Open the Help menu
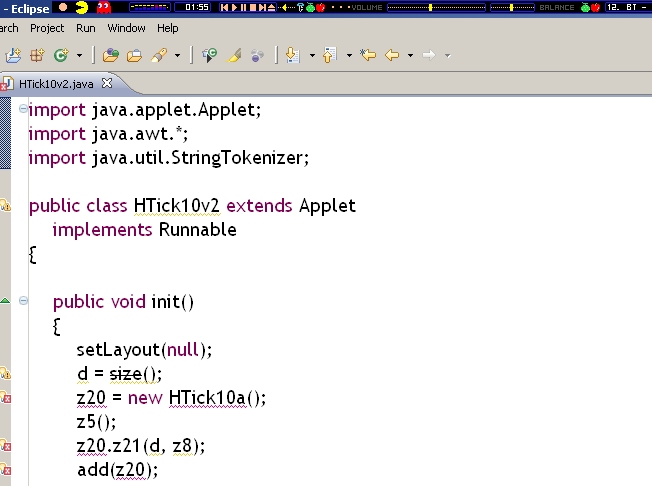Screen dimensions: 652x486 [x=168, y=28]
